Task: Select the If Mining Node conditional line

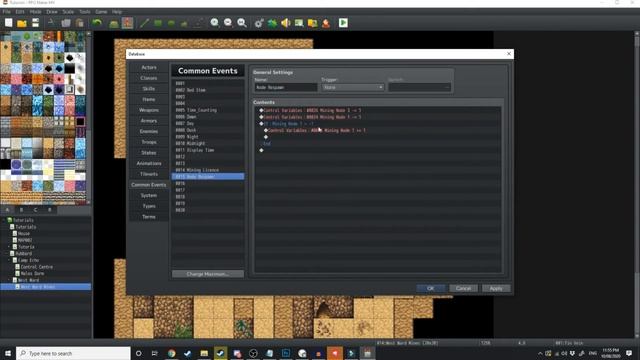Action: click(378, 124)
